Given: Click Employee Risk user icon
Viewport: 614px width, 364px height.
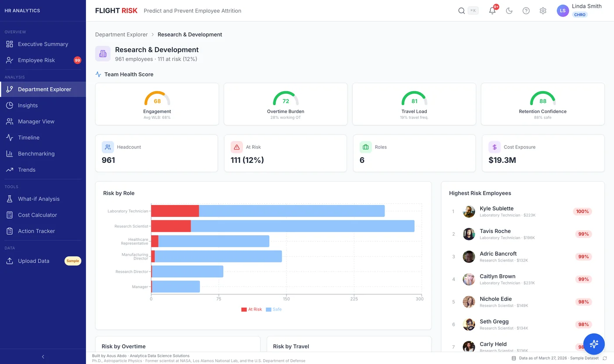Looking at the screenshot, I should point(10,60).
